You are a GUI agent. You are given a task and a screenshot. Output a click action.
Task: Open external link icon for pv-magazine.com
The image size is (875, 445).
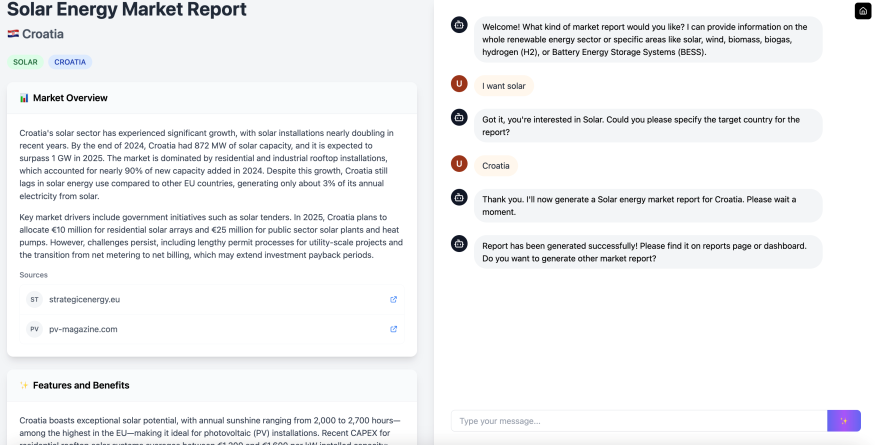(393, 329)
